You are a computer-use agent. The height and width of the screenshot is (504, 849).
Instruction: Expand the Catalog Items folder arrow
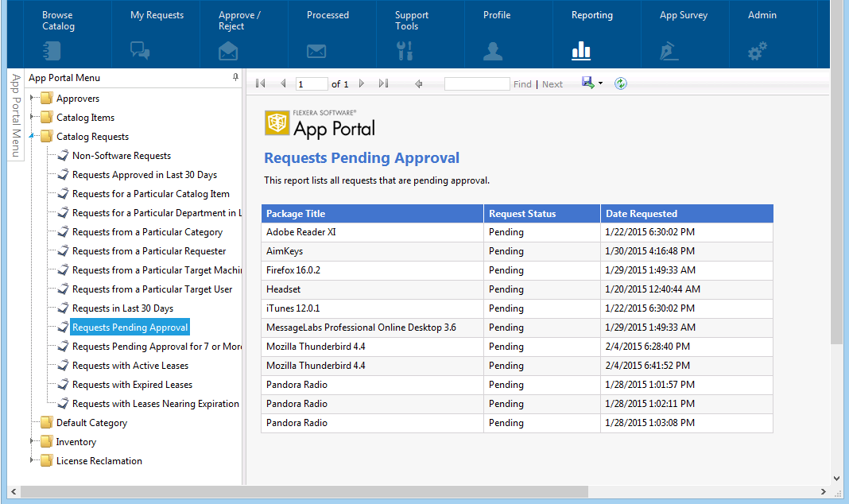click(32, 117)
